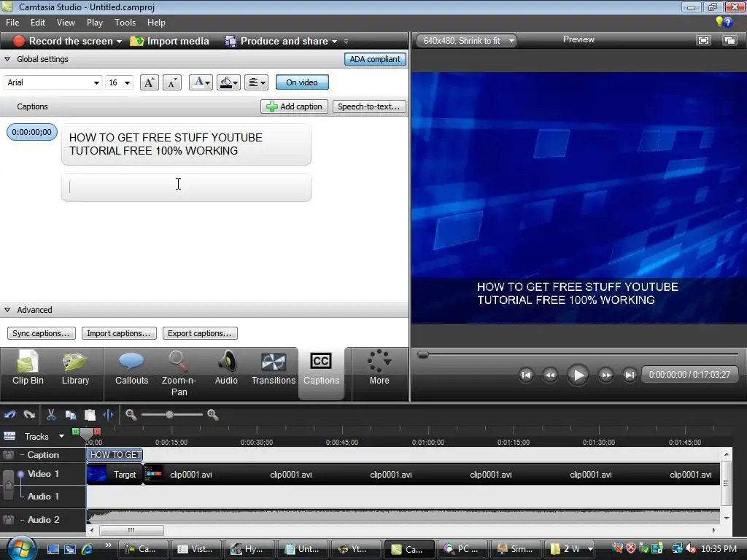Image resolution: width=747 pixels, height=560 pixels.
Task: Click the Import captions button
Action: click(x=118, y=333)
